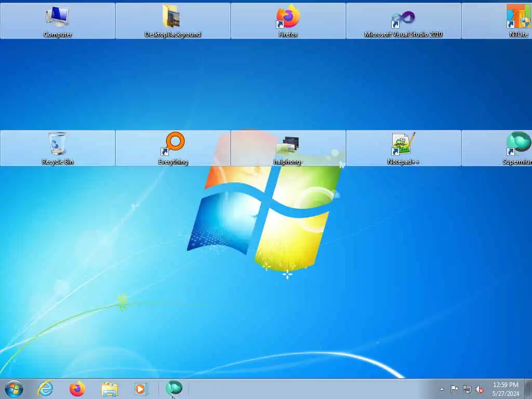The image size is (532, 399).
Task: Open the muted volume tray icon
Action: pyautogui.click(x=480, y=390)
